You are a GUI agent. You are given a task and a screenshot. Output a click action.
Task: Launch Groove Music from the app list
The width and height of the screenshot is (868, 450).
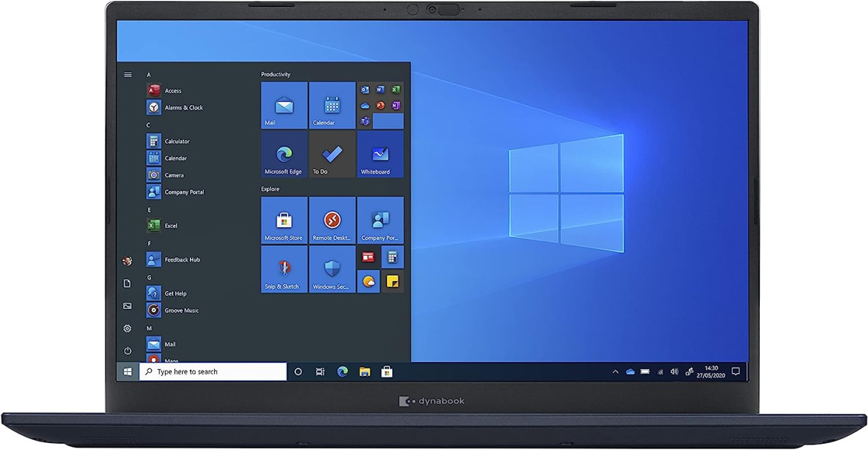[172, 310]
